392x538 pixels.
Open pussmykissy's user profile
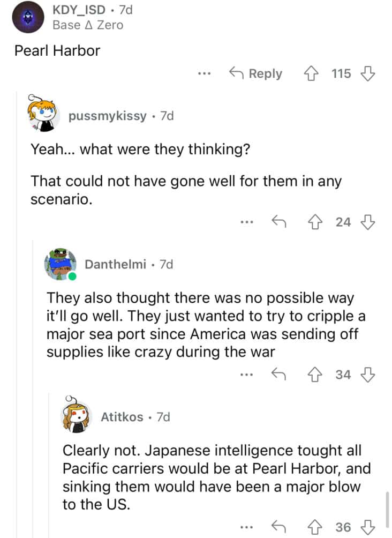click(x=107, y=116)
